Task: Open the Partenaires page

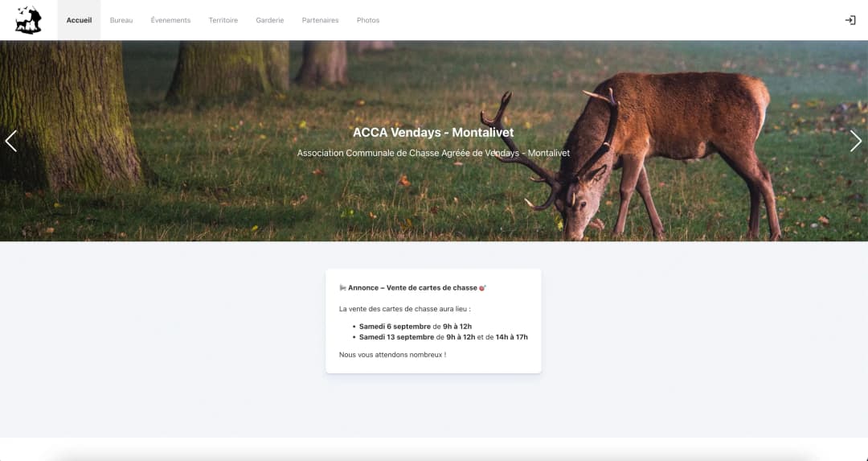Action: click(x=320, y=20)
